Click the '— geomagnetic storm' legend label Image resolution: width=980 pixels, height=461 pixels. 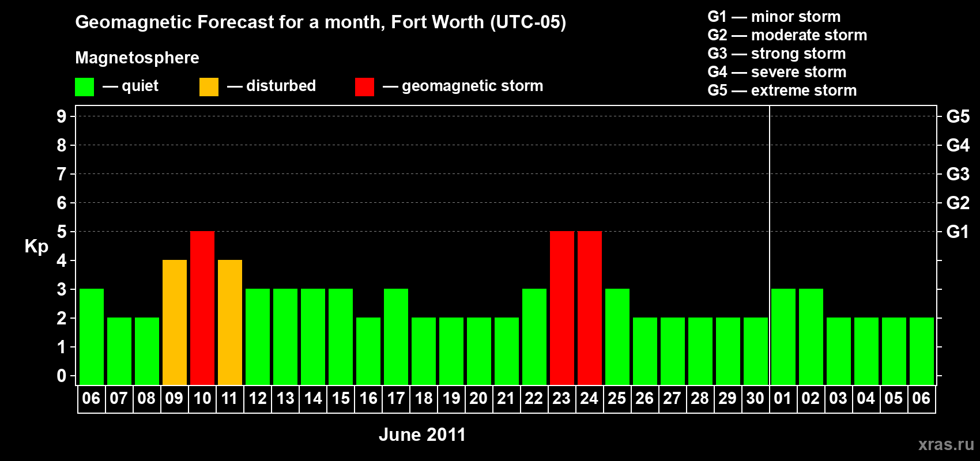[x=463, y=86]
